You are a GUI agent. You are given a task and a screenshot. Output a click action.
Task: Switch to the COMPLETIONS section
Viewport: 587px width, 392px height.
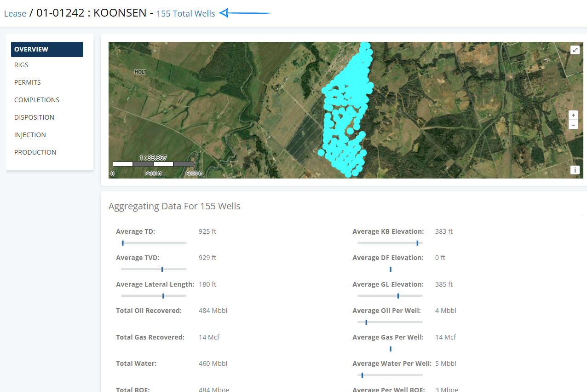pos(37,100)
